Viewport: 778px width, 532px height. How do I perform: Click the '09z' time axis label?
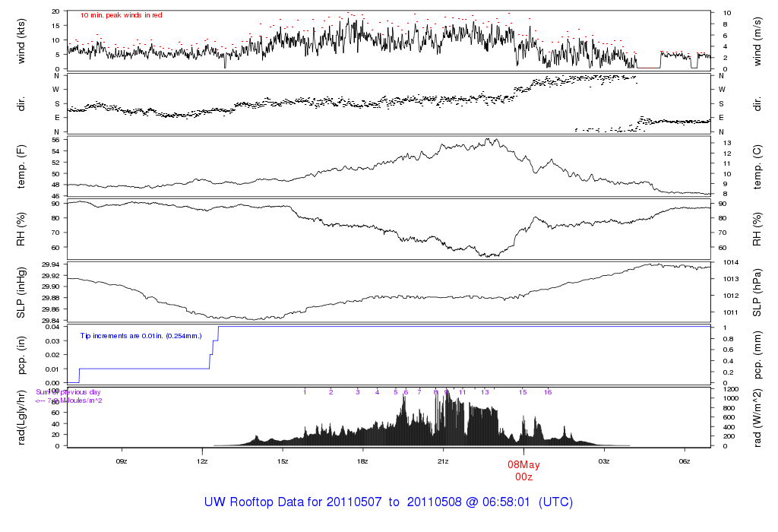tap(122, 461)
